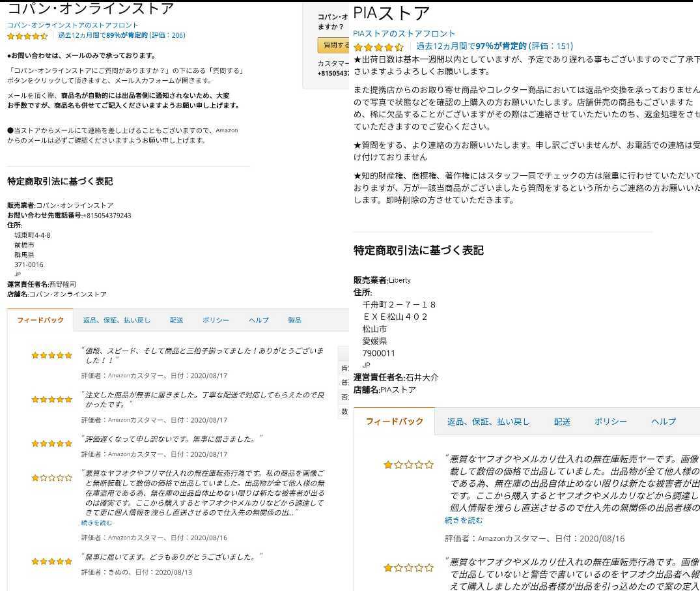
Task: Click postal code 371-0016
Action: pos(29,265)
